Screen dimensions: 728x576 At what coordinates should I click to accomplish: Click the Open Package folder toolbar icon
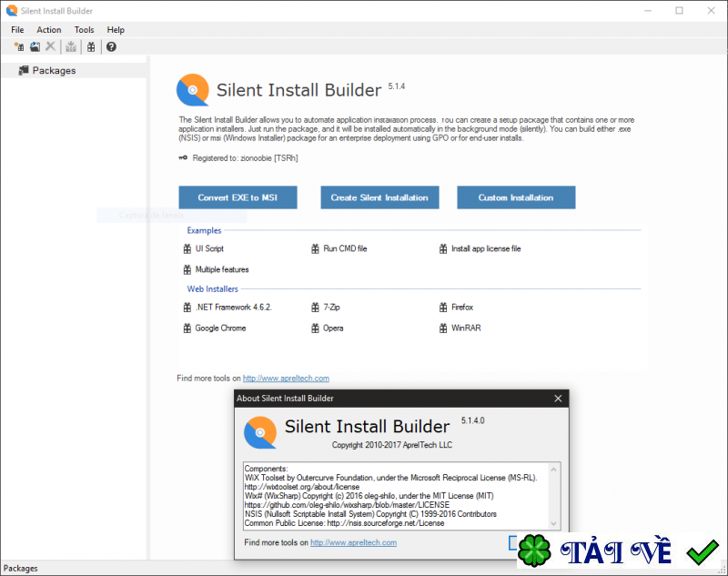tap(35, 46)
